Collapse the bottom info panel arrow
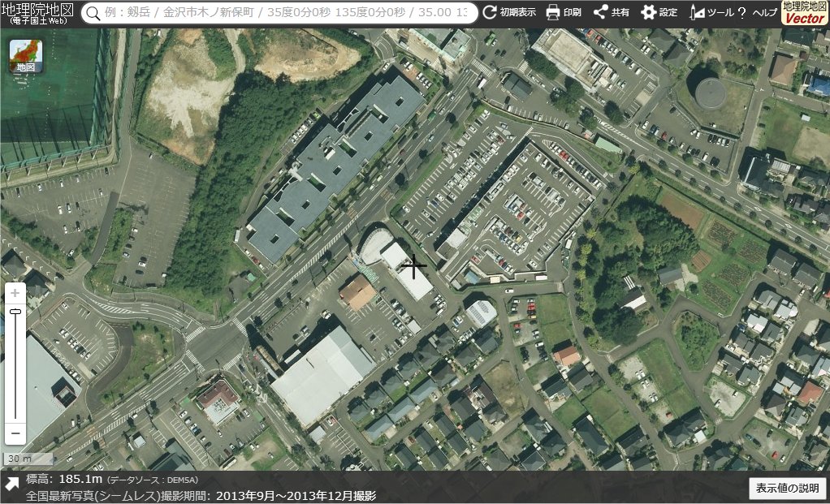 (11, 482)
